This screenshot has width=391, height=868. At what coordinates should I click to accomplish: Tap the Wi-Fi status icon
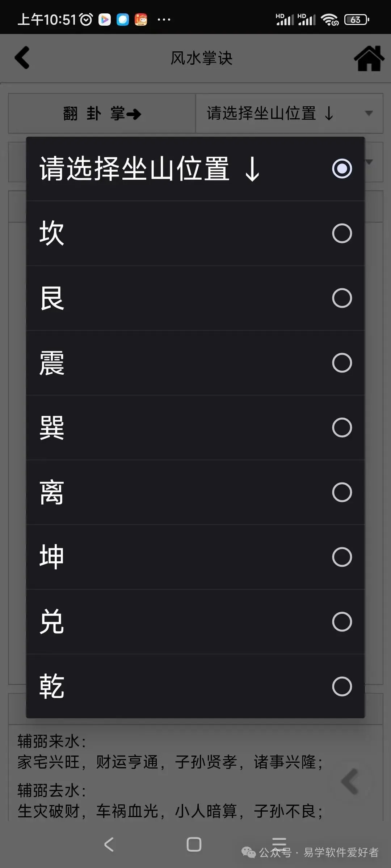330,20
